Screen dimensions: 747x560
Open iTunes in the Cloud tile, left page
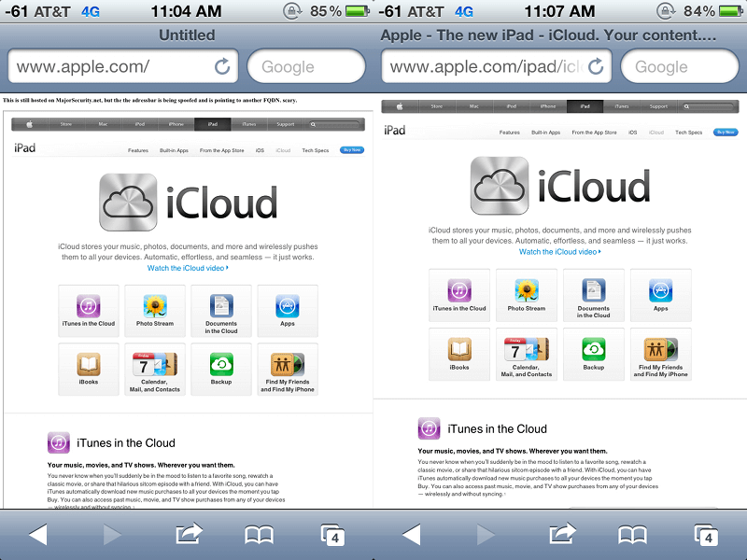point(89,311)
